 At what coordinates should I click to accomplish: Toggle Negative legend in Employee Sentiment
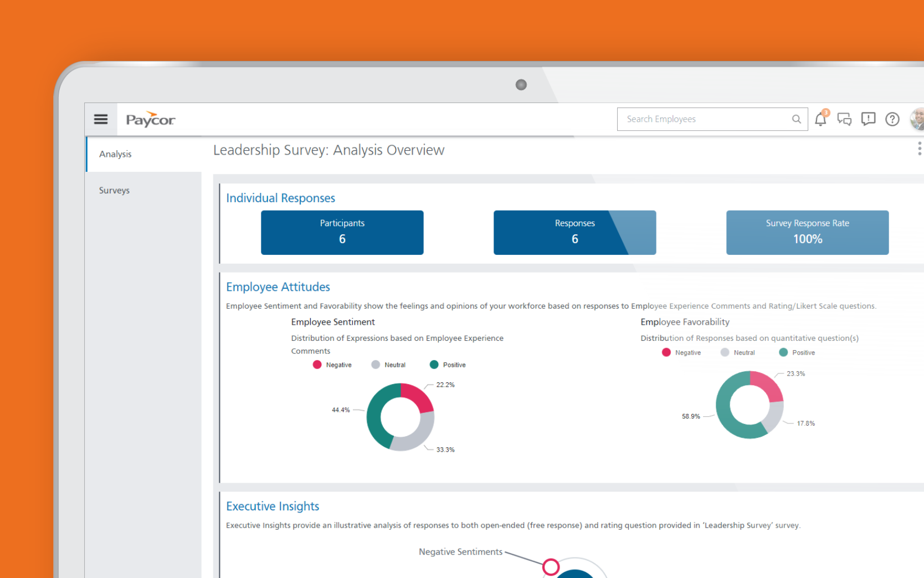(x=332, y=365)
